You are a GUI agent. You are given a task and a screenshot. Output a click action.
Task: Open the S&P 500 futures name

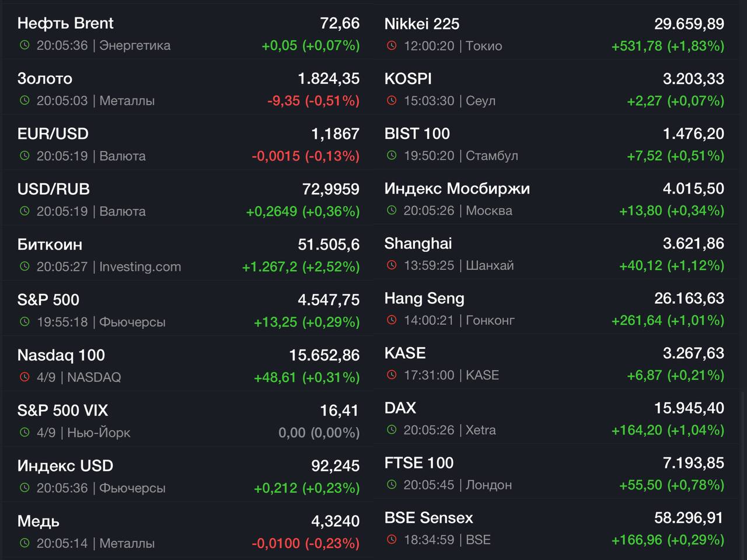tap(48, 300)
